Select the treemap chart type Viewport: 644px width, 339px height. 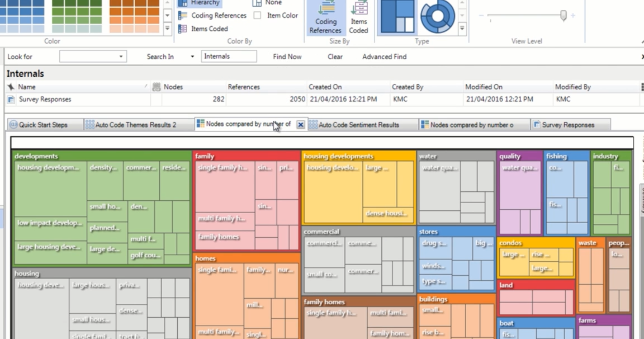(x=397, y=16)
